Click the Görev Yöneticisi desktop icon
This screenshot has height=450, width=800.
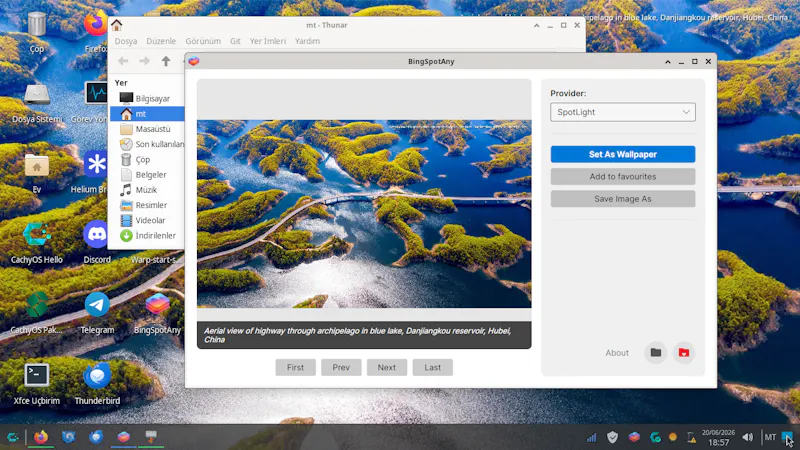tap(96, 94)
